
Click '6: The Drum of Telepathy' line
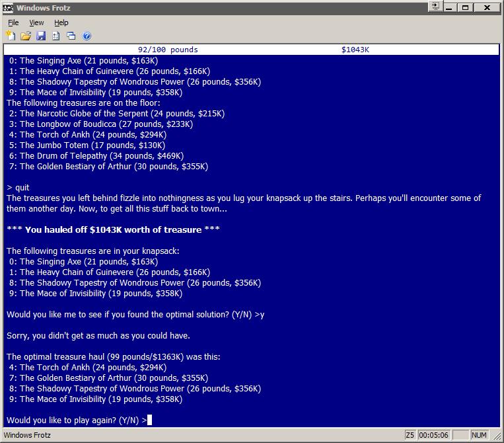(96, 156)
